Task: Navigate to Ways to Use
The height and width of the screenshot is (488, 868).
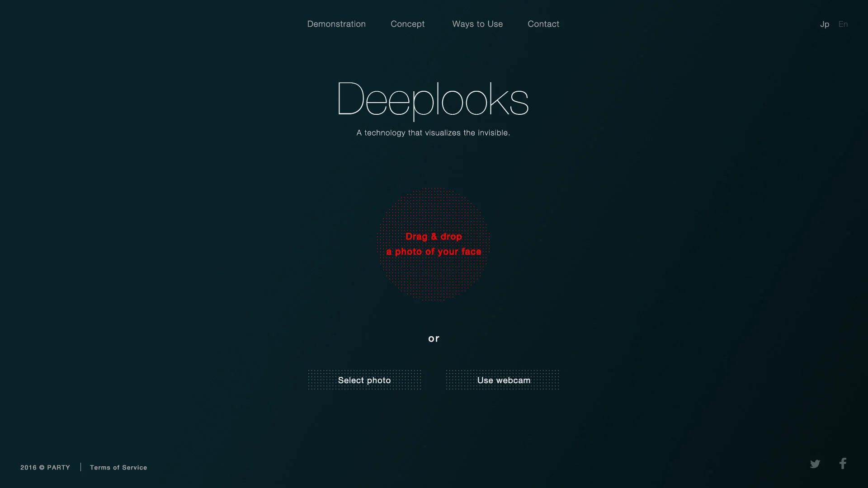Action: (477, 24)
